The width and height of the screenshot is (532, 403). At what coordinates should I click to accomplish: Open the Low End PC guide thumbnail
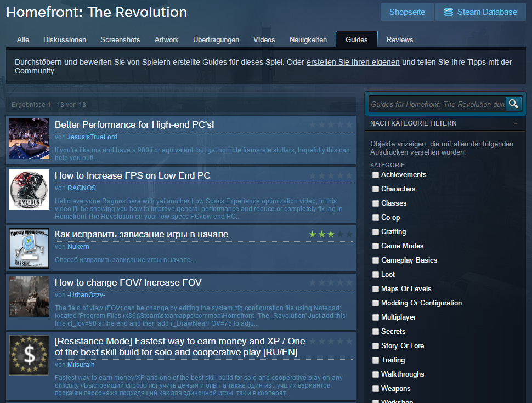click(x=29, y=190)
